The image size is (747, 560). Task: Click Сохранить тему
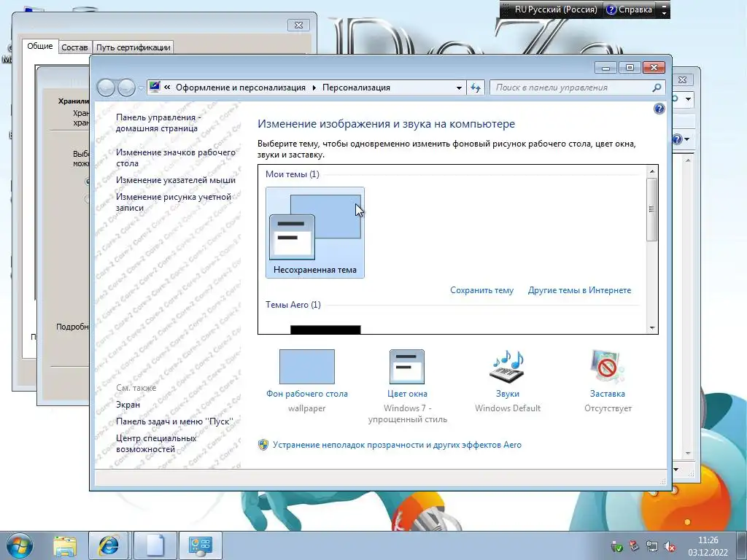[481, 290]
